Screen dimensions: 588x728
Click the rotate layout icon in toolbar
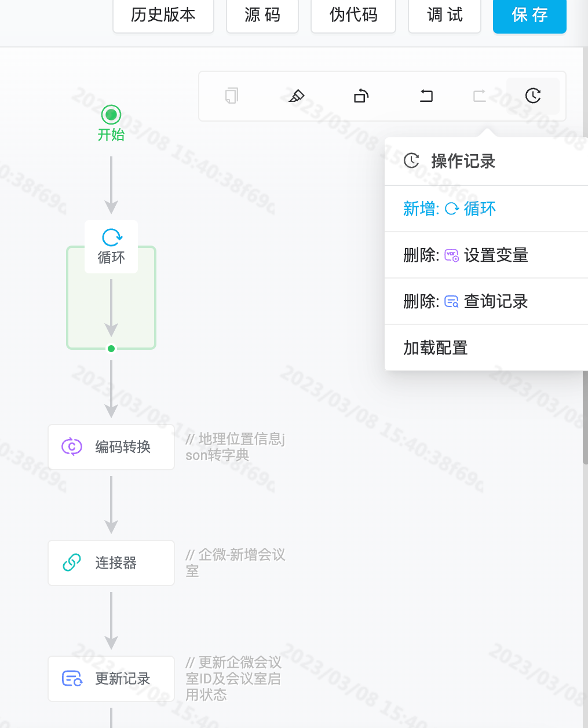click(x=361, y=96)
